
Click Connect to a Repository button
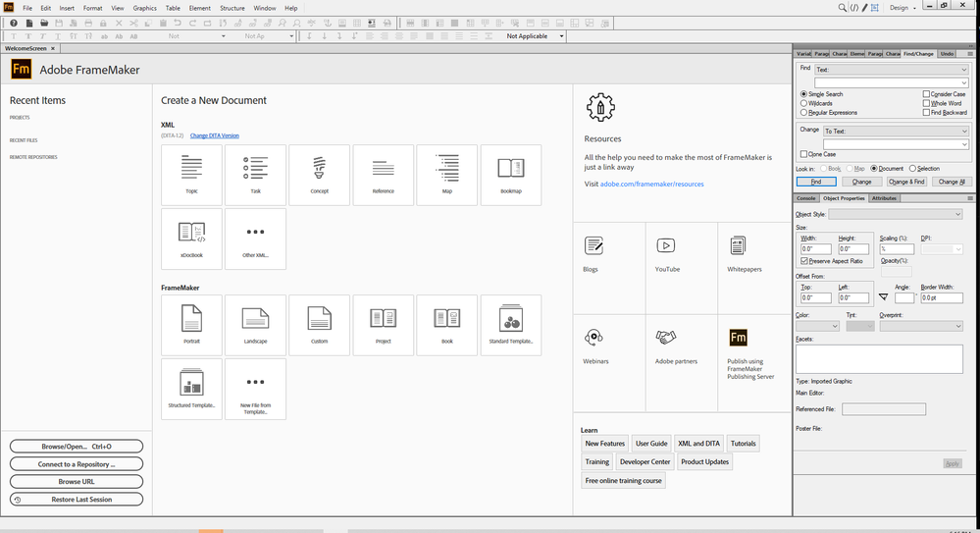77,464
